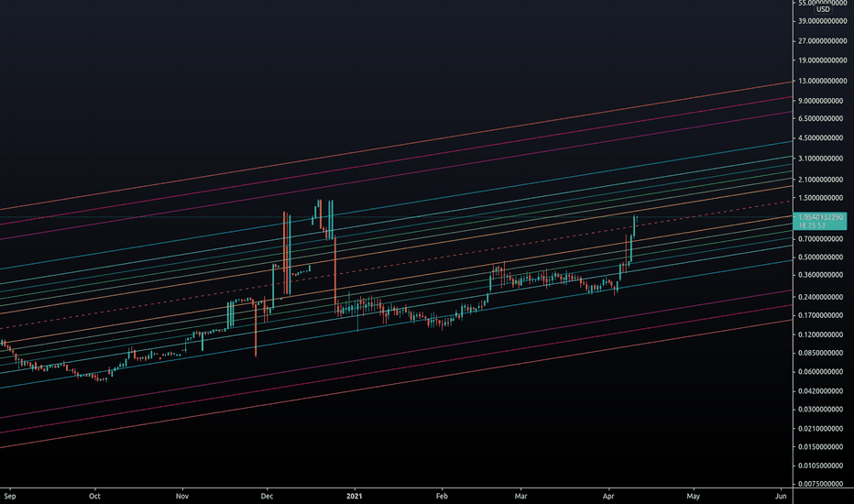The height and width of the screenshot is (504, 854).
Task: Click the 0.0850000000 price axis label
Action: tap(821, 353)
